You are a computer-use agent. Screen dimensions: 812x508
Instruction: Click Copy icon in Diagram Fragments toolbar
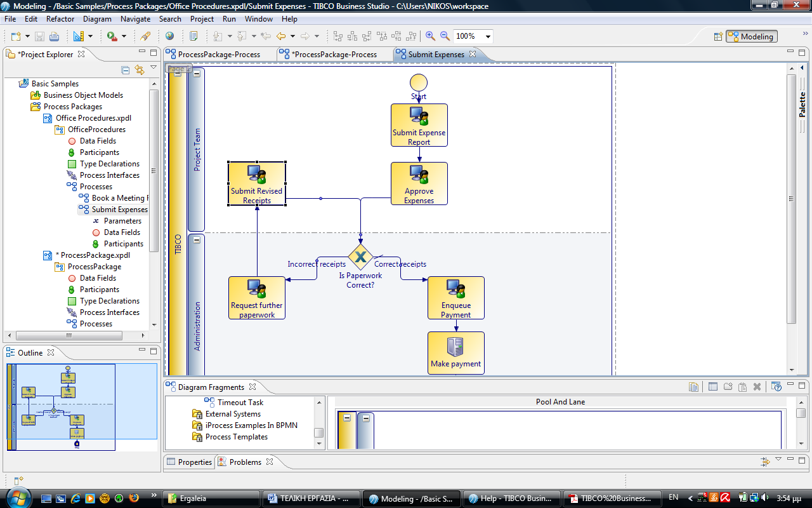(x=694, y=387)
